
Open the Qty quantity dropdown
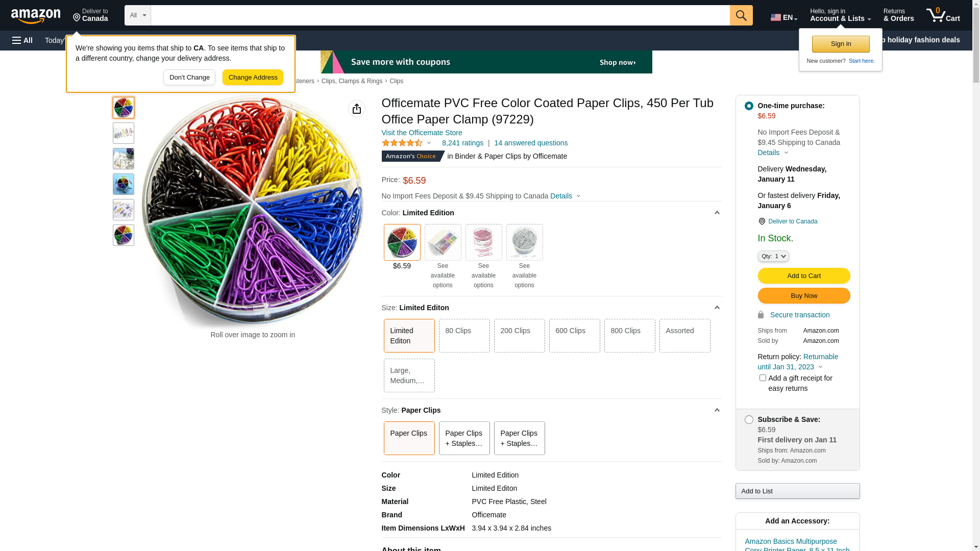point(773,256)
